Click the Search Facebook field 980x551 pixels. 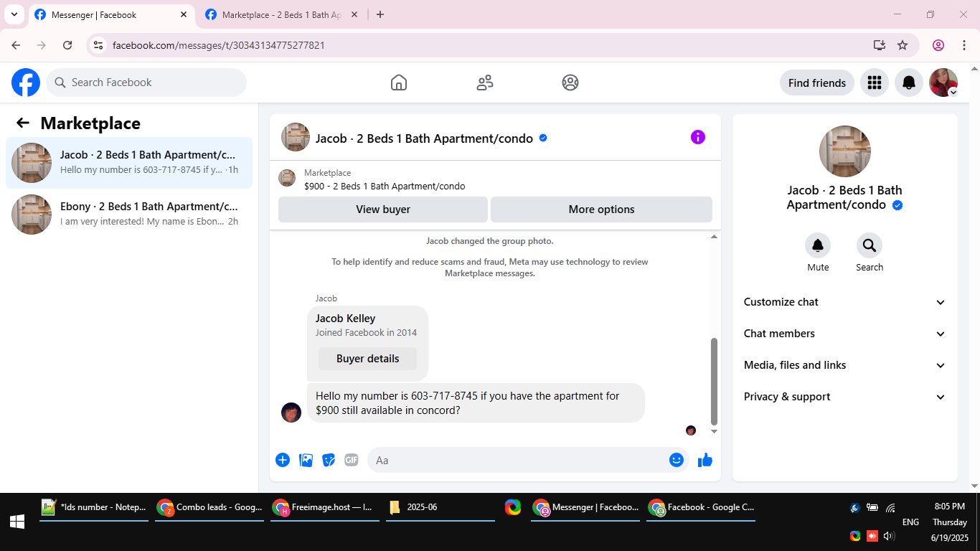pos(146,83)
